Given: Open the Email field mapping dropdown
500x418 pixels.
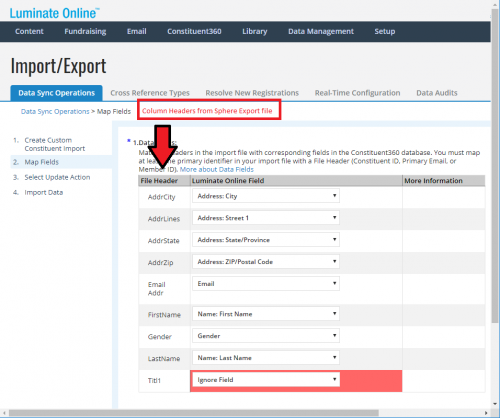Looking at the screenshot, I should click(266, 284).
